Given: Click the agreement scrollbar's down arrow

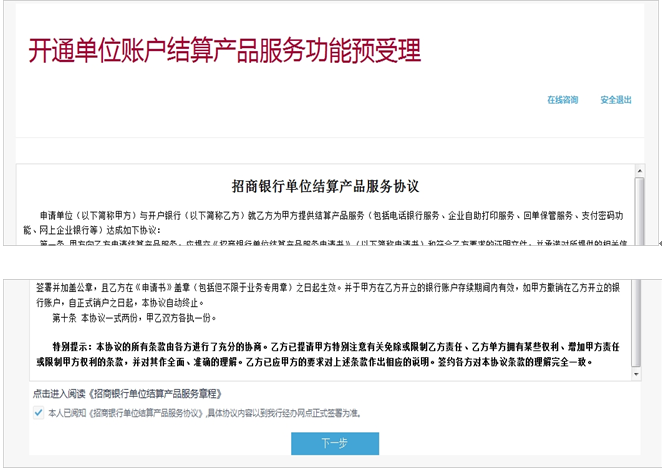Looking at the screenshot, I should 639,374.
